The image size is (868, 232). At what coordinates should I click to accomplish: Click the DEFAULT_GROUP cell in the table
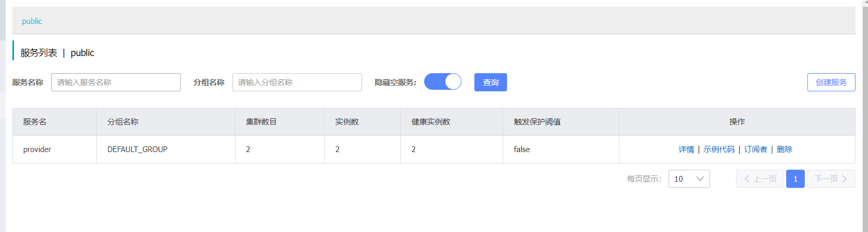point(137,149)
